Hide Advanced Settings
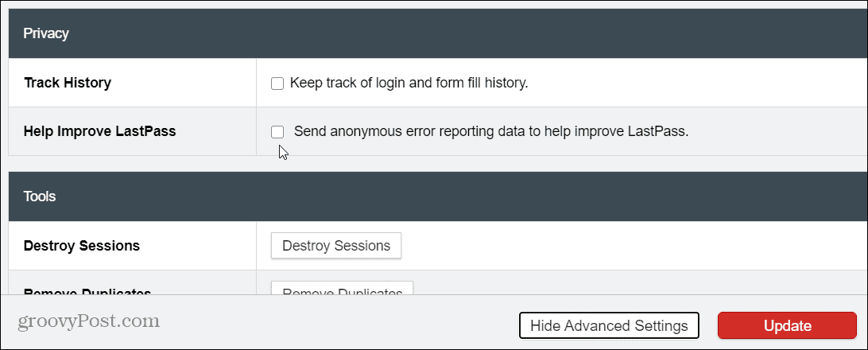This screenshot has height=350, width=868. pos(609,325)
